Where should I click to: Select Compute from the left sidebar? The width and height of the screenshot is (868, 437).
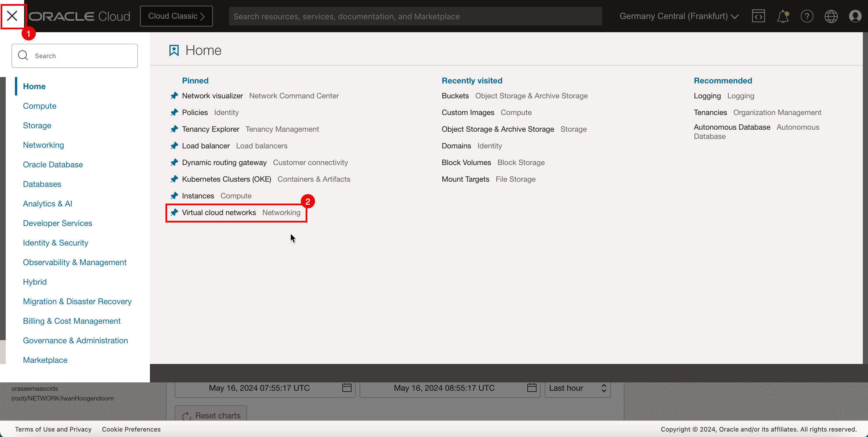(39, 105)
